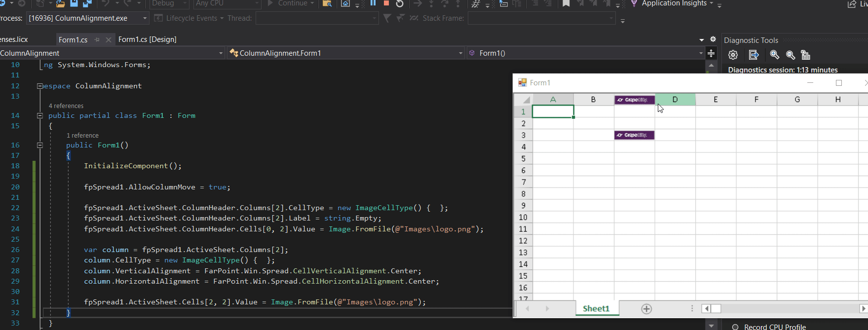
Task: Close the Form1.cs tab
Action: [109, 39]
